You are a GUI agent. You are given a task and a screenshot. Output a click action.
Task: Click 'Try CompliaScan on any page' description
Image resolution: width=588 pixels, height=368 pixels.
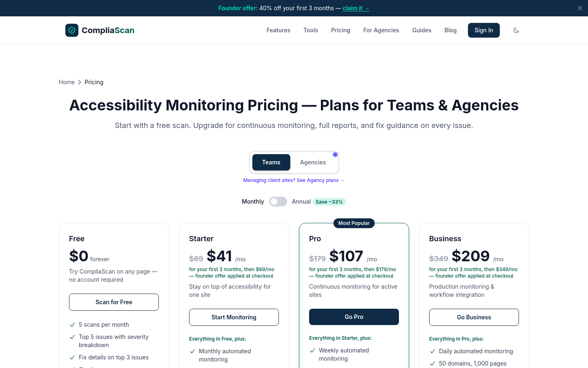113,276
